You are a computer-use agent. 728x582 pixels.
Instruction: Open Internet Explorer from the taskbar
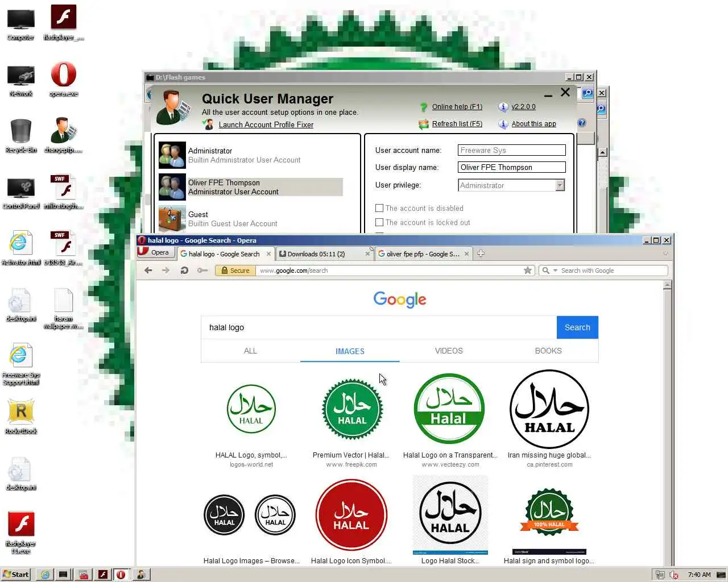pyautogui.click(x=45, y=575)
